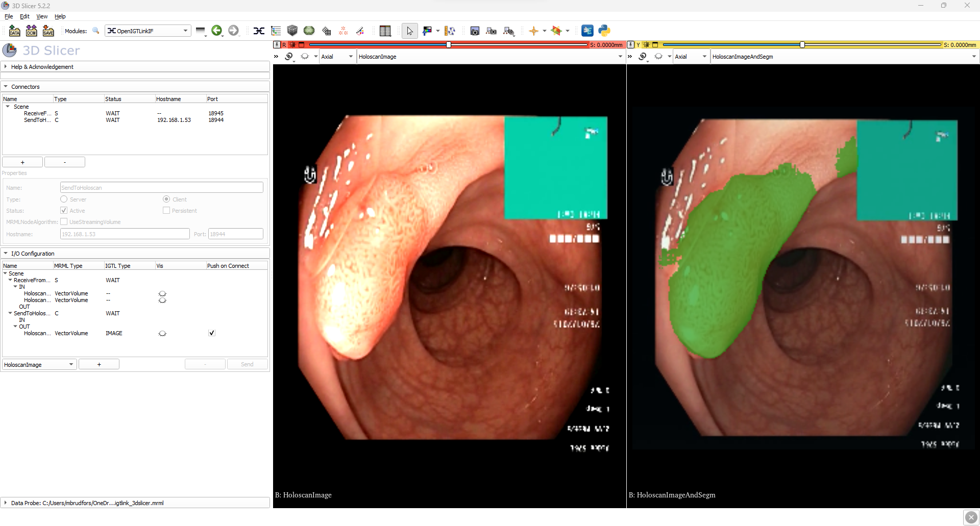Click the + button under Connectors list
This screenshot has width=980, height=526.
(22, 162)
